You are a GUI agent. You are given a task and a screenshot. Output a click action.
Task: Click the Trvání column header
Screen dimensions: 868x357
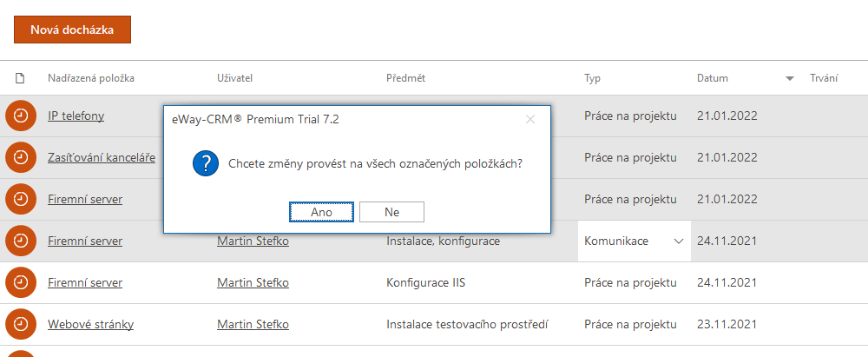[824, 78]
